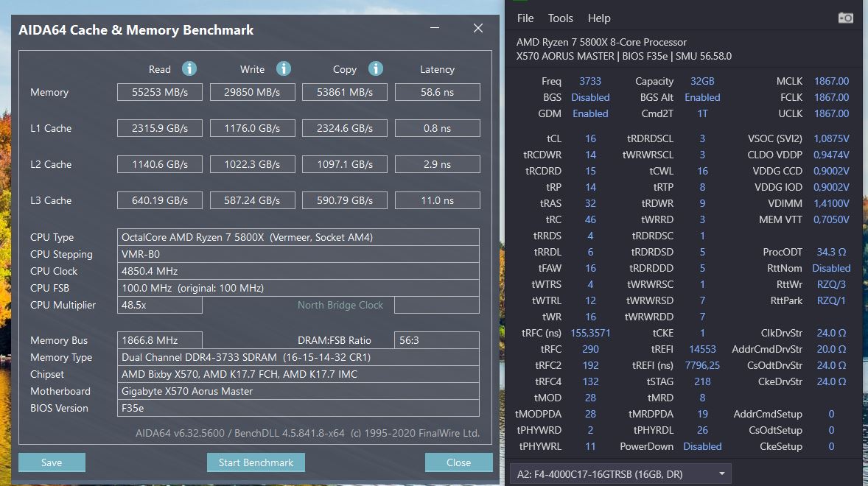Click the BGS Disabled value
This screenshot has height=486, width=868.
pyautogui.click(x=590, y=97)
